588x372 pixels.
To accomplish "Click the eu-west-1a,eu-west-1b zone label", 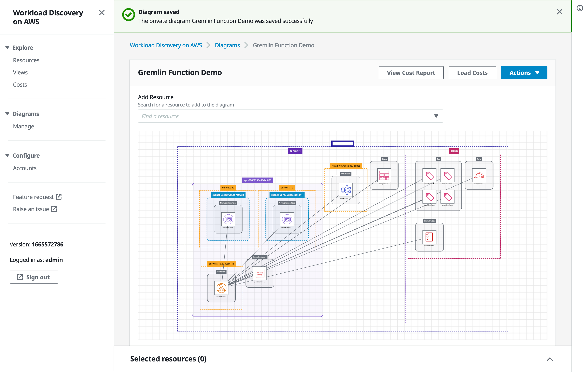I will point(221,264).
